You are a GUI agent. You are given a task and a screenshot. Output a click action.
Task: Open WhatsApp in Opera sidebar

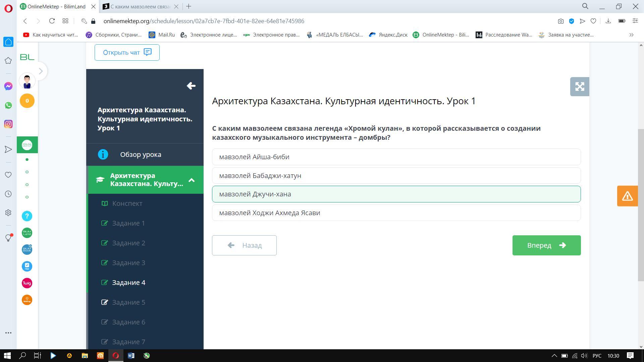click(x=8, y=105)
